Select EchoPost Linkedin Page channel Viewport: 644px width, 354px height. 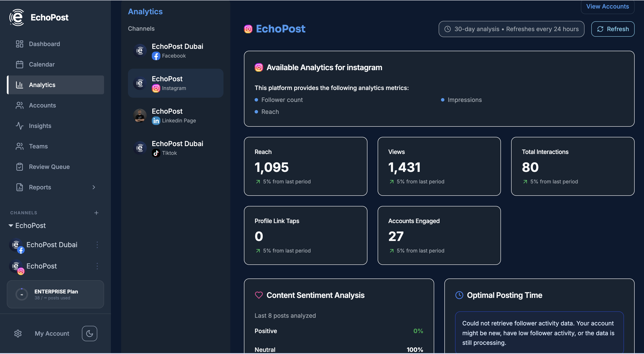[176, 116]
